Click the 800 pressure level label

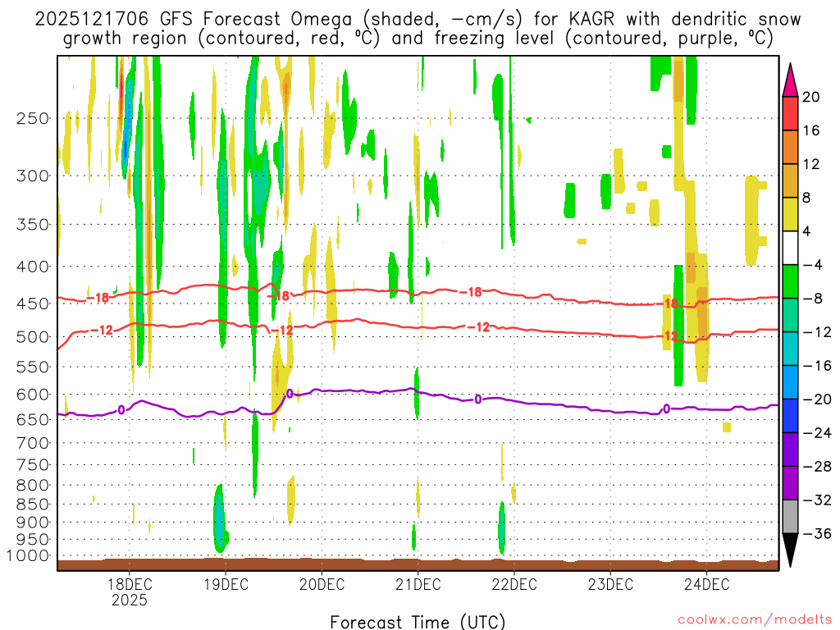(x=33, y=485)
